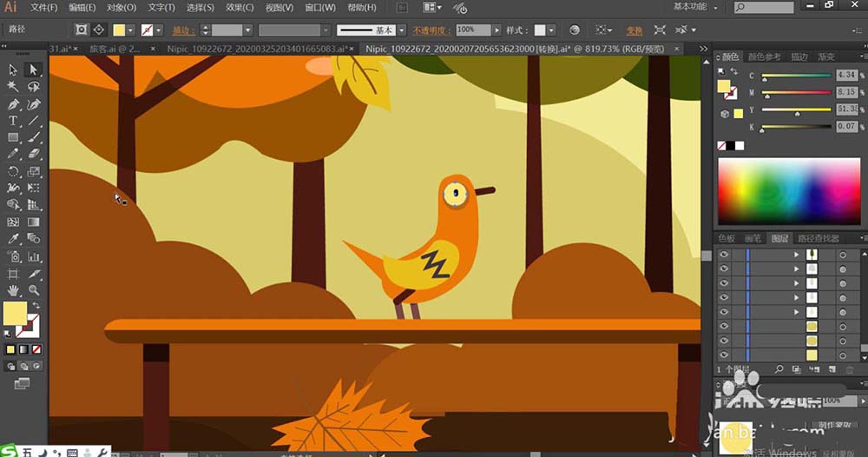Expand the third sublayer group triangle
Image resolution: width=868 pixels, height=457 pixels.
click(797, 283)
